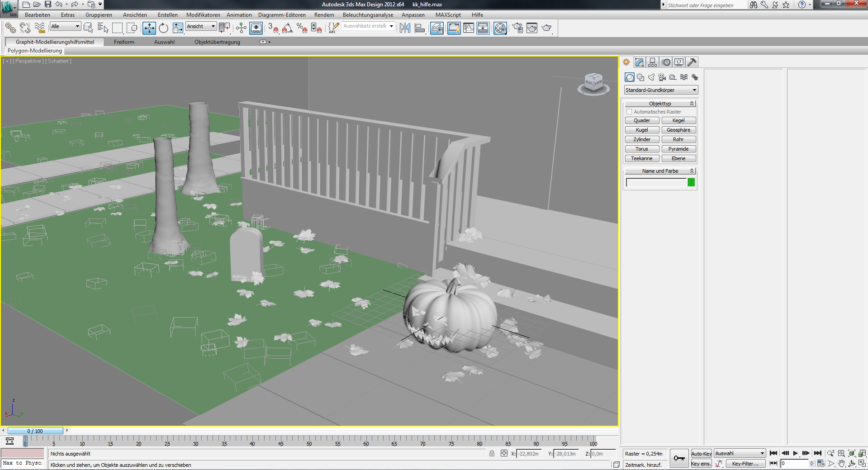Image resolution: width=868 pixels, height=470 pixels.
Task: Open the Material Editor icon
Action: [500, 28]
